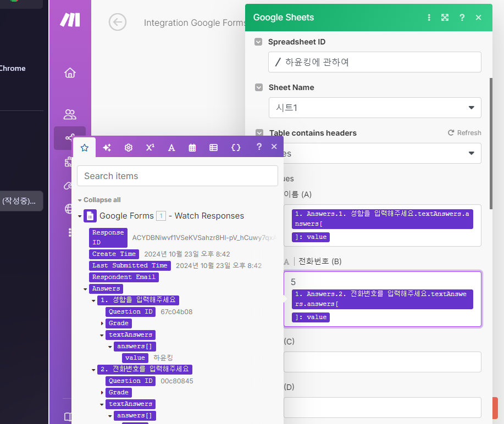504x424 pixels.
Task: Open the array functions table tab
Action: click(x=213, y=147)
